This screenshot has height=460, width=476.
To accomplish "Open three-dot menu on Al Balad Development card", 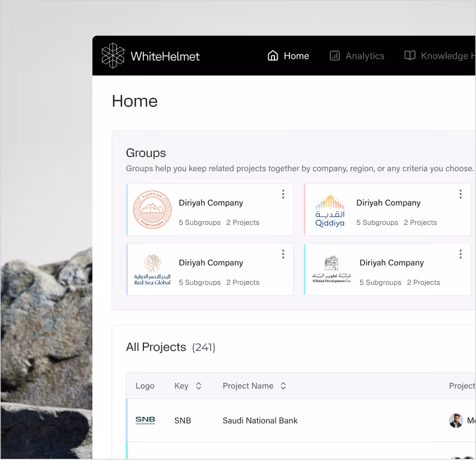I will point(460,254).
